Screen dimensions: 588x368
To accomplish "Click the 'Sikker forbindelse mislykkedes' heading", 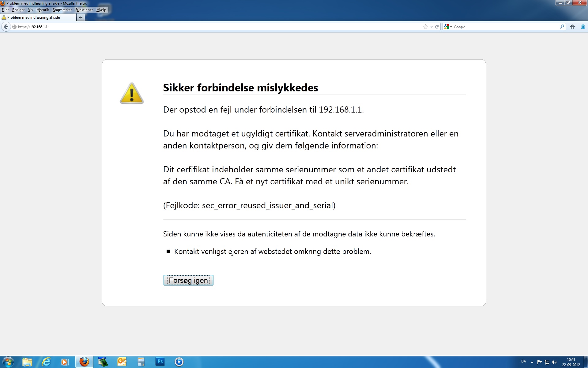I will 240,88.
